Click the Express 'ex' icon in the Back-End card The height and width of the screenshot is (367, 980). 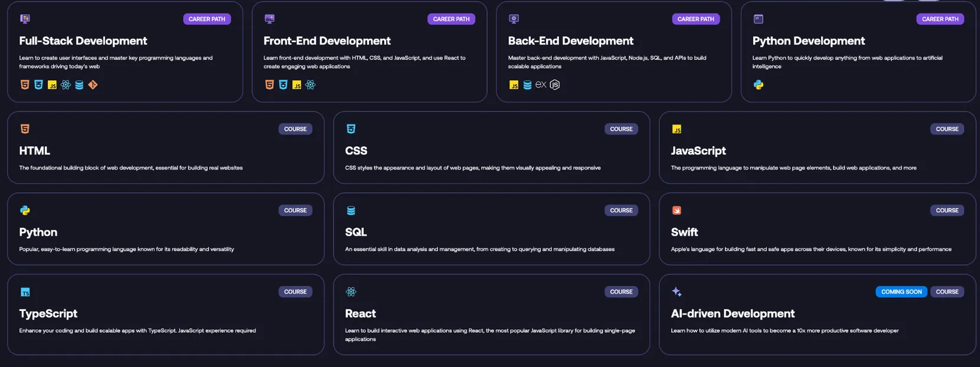pyautogui.click(x=541, y=85)
